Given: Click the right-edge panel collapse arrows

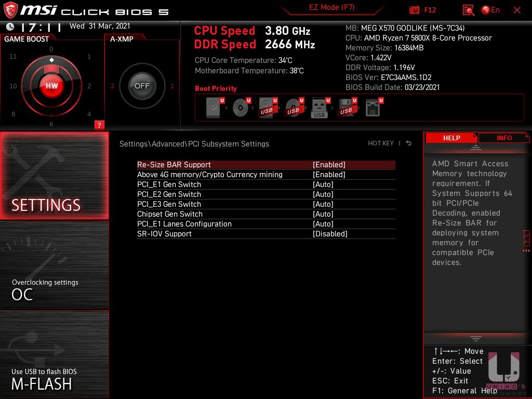Looking at the screenshot, I should (526, 251).
